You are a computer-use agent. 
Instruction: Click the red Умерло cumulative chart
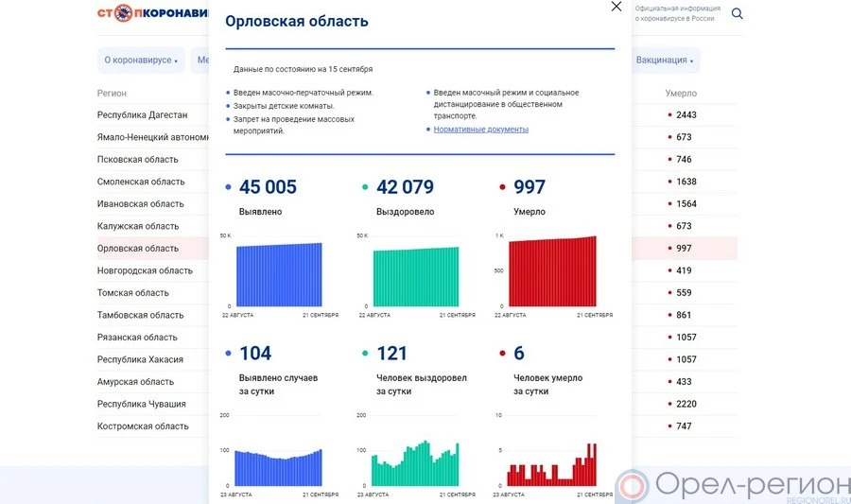tap(552, 272)
